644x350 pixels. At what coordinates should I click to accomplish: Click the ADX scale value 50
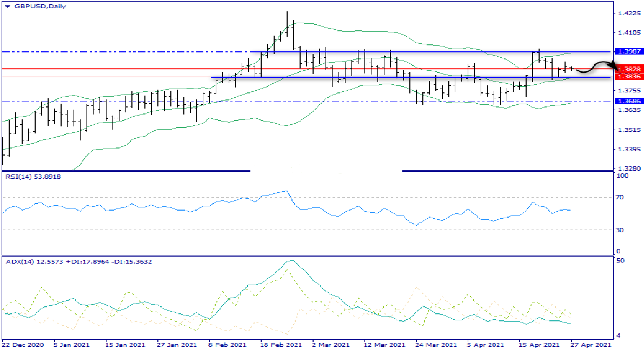(x=621, y=260)
